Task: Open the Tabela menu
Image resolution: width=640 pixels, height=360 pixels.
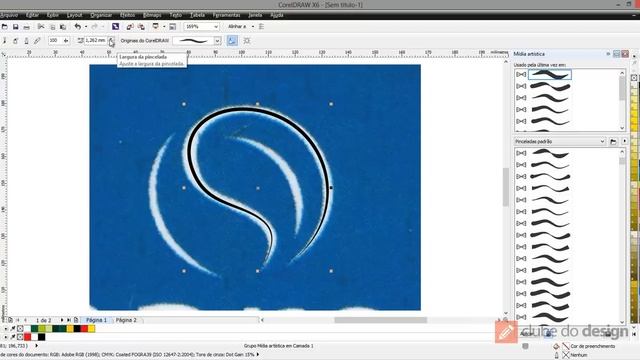Action: tap(198, 15)
